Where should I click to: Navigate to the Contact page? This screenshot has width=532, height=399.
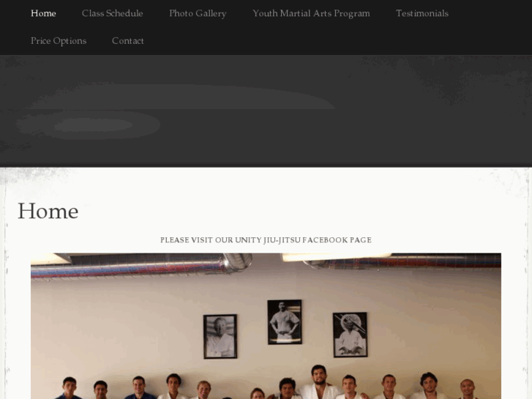point(128,41)
